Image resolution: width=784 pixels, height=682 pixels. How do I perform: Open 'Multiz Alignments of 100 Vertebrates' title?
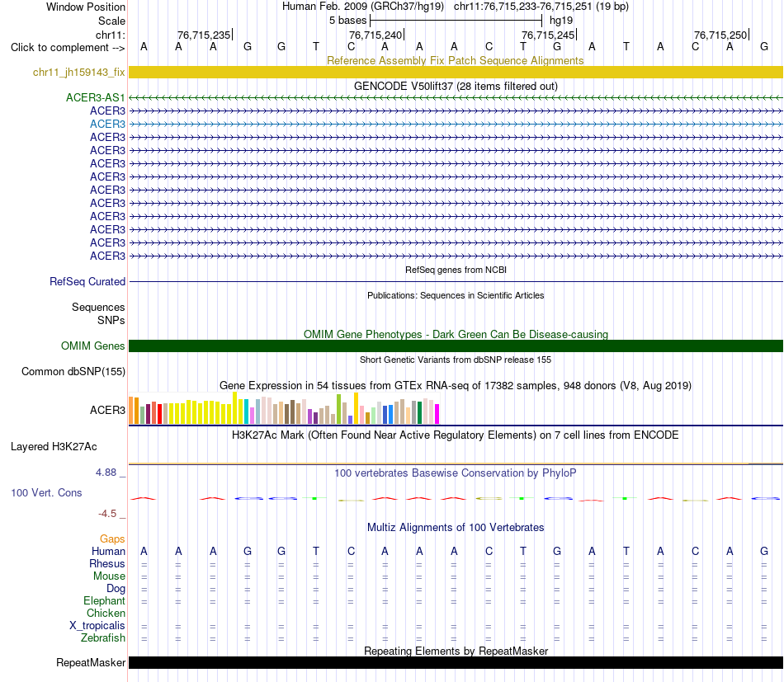[456, 528]
